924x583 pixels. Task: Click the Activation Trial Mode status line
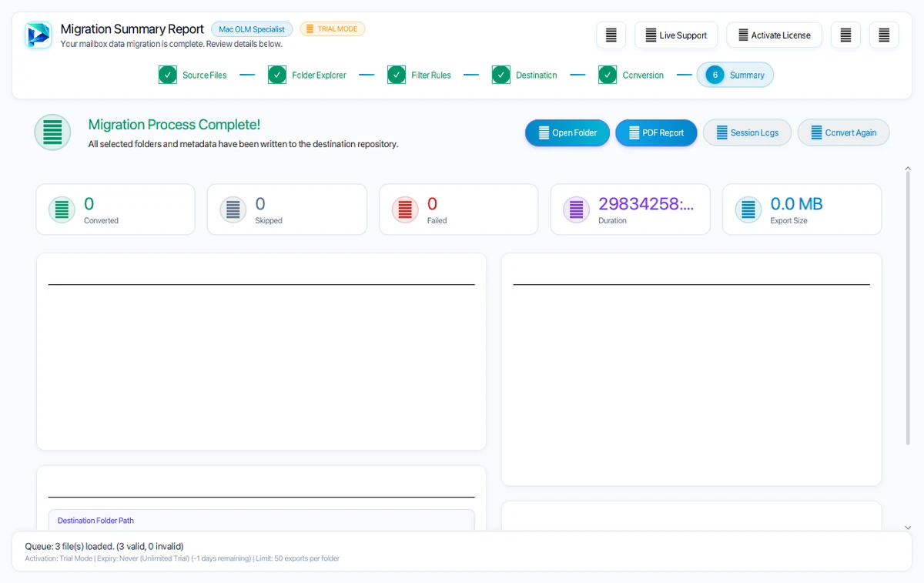[x=182, y=558]
